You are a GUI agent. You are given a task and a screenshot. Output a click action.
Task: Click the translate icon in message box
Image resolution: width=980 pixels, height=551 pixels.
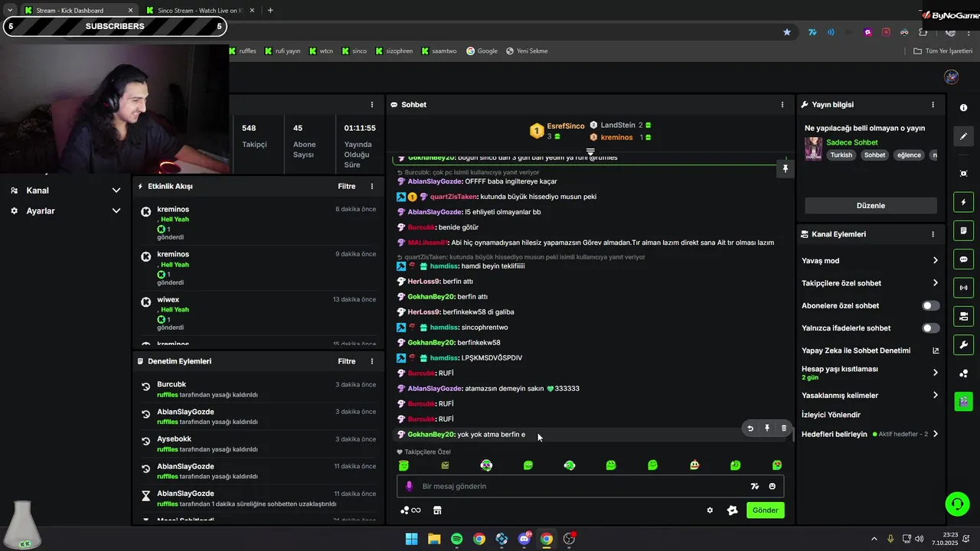[x=755, y=486]
